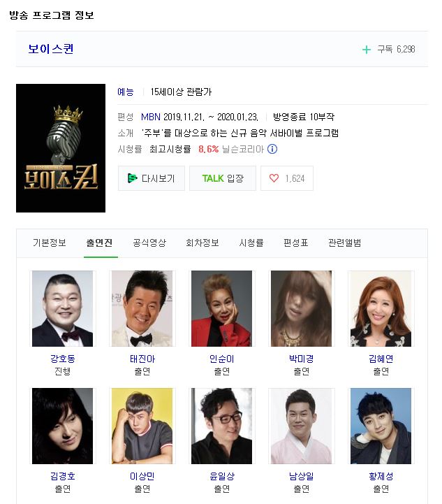The width and height of the screenshot is (442, 504).
Task: Click 황제성 name link
Action: [x=381, y=476]
